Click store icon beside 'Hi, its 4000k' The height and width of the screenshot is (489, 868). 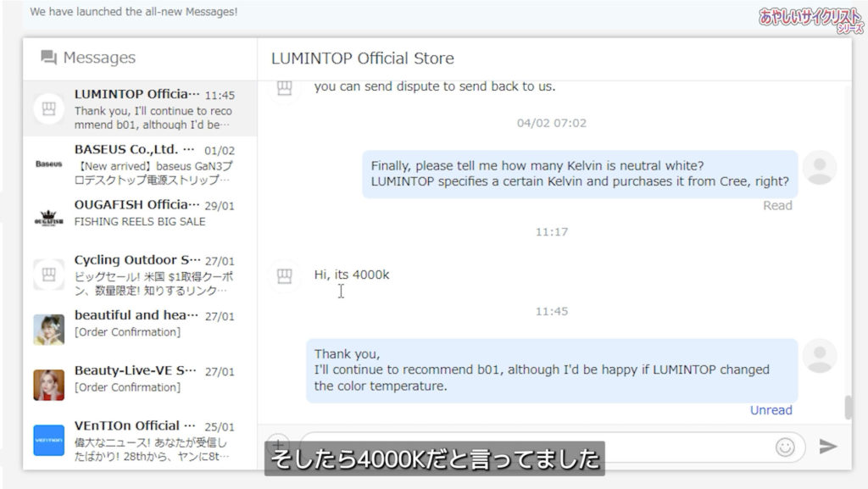(x=284, y=275)
